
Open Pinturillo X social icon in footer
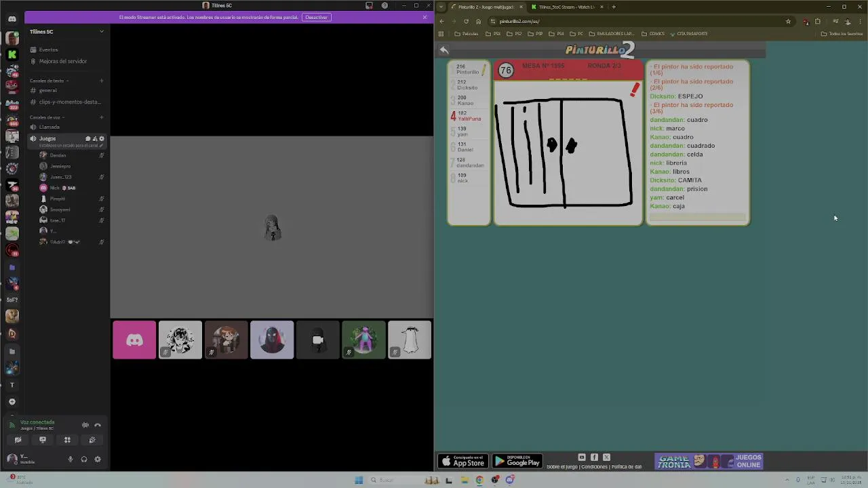point(606,457)
